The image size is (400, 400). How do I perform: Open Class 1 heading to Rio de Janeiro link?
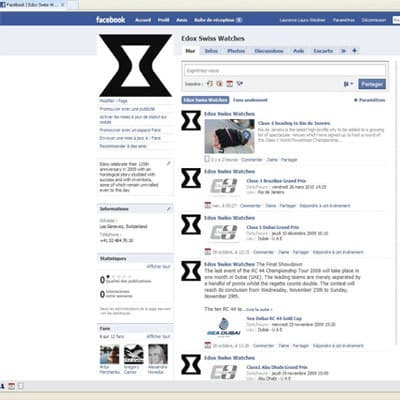pyautogui.click(x=294, y=123)
